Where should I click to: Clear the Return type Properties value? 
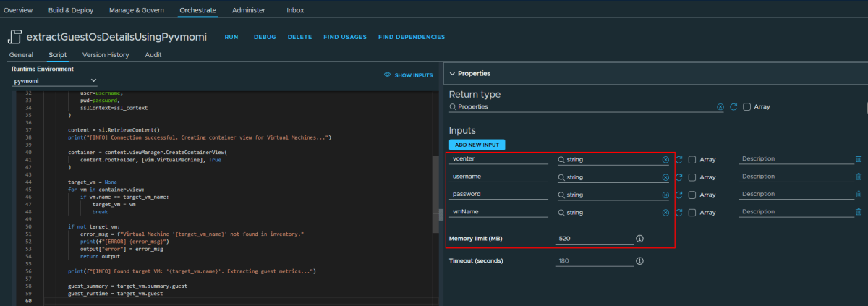[720, 106]
